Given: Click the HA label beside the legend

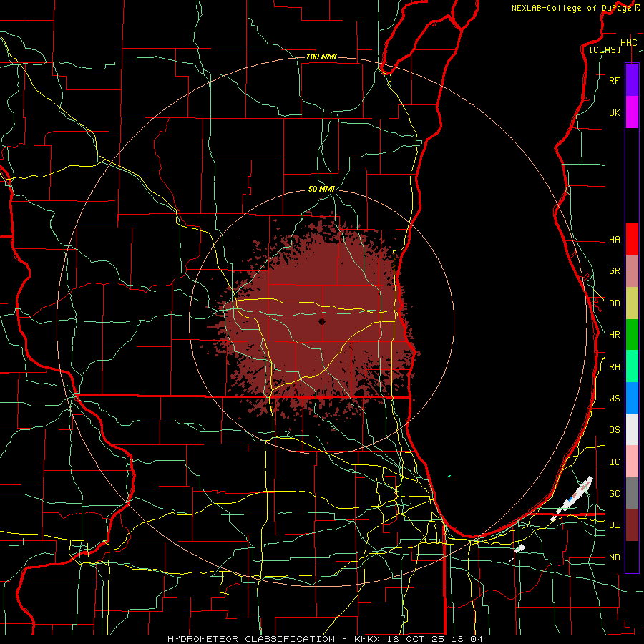Looking at the screenshot, I should pos(614,239).
